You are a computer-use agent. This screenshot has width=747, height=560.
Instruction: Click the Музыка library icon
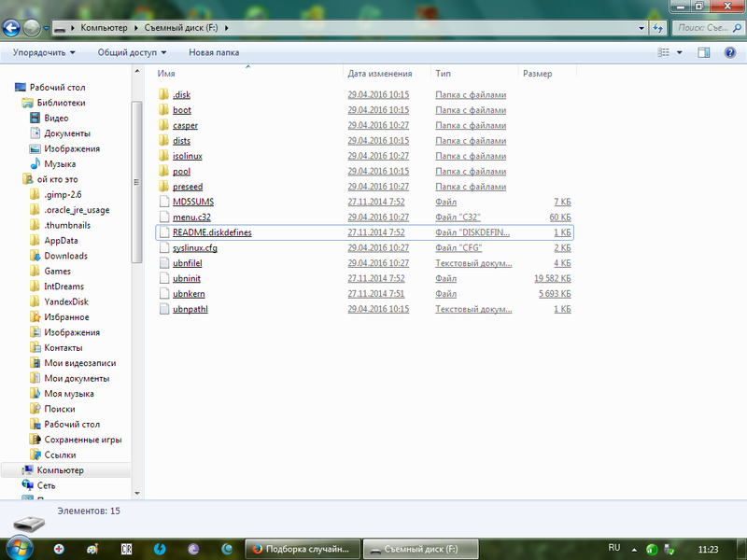(36, 164)
